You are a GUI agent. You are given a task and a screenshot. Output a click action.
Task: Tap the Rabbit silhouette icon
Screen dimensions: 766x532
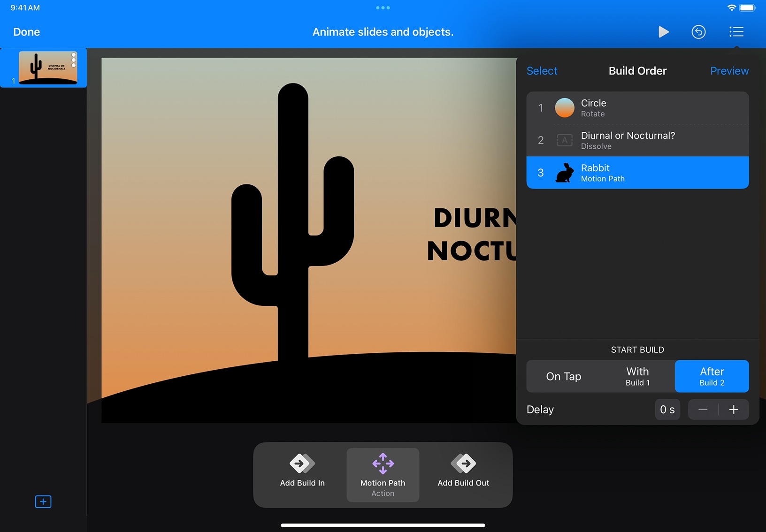(565, 173)
